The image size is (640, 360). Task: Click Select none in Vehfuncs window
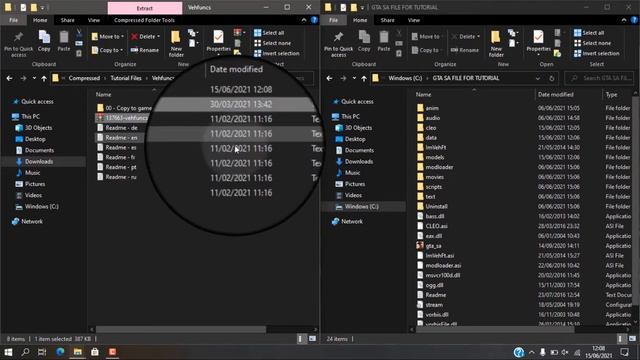(x=273, y=43)
